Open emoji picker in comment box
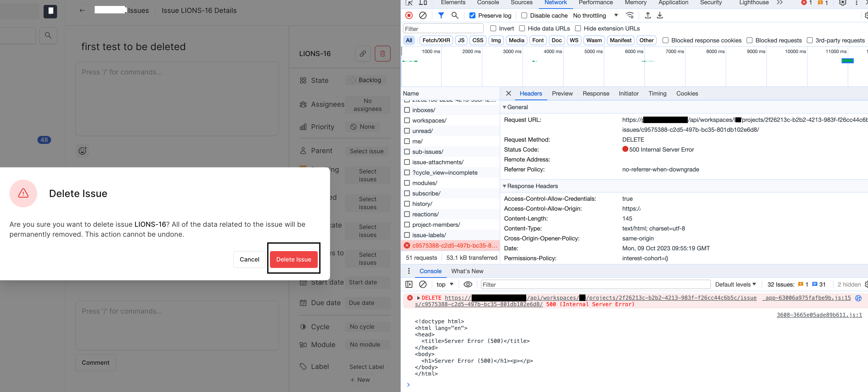The image size is (868, 392). (x=82, y=151)
